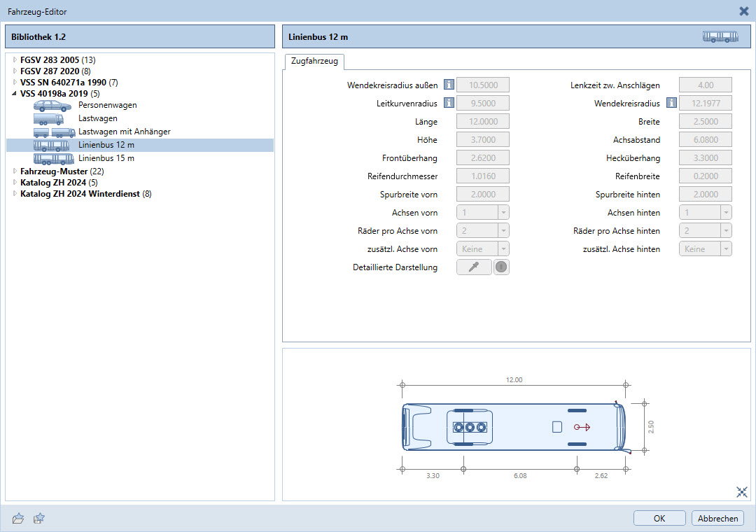Viewport: 756px width, 532px height.
Task: Select Lastwagen mit Anhänger vehicle
Action: pyautogui.click(x=124, y=132)
